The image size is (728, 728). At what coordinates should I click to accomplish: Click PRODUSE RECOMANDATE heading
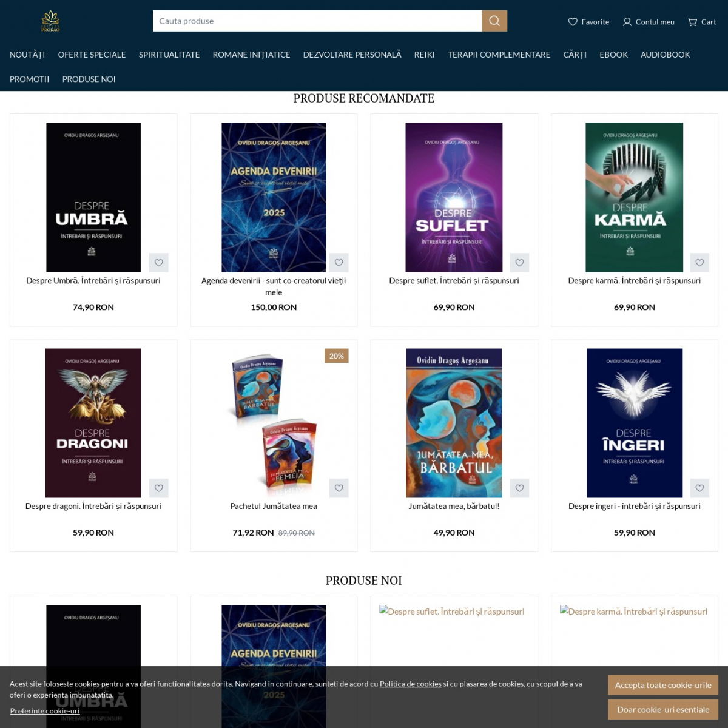tap(364, 98)
